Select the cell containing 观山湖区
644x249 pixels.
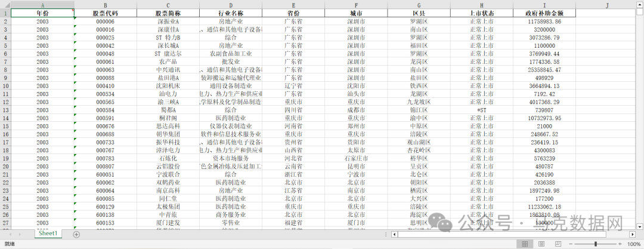(419, 142)
